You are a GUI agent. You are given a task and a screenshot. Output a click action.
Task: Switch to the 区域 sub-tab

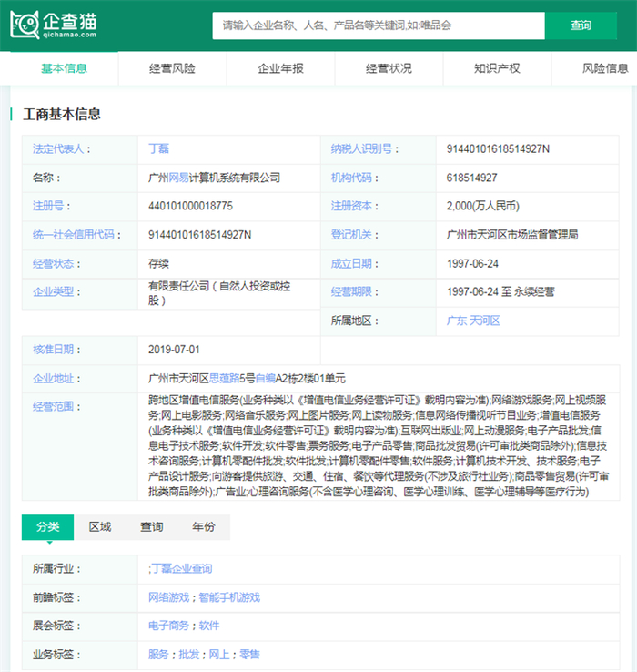click(100, 527)
